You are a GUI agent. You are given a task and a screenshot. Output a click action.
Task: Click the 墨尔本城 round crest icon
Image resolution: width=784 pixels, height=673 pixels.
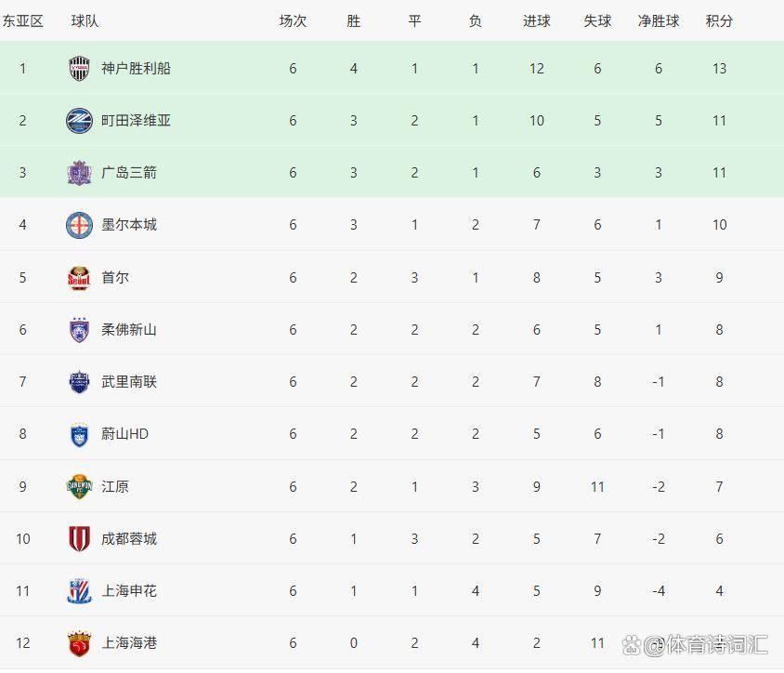coord(79,225)
